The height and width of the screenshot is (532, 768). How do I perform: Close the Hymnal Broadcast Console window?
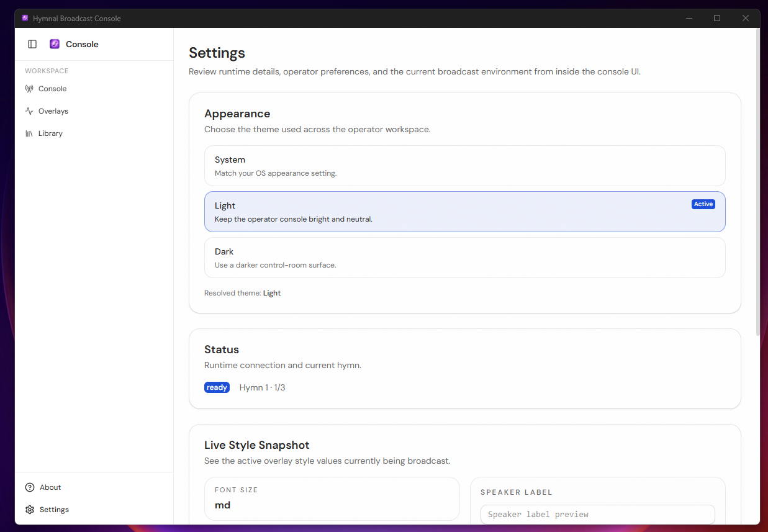pyautogui.click(x=746, y=19)
